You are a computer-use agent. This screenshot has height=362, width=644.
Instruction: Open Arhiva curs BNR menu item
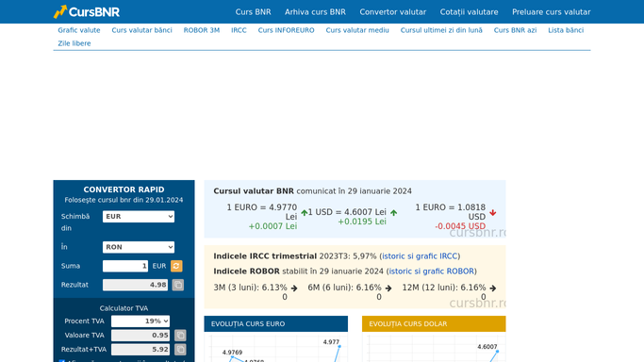coord(315,12)
